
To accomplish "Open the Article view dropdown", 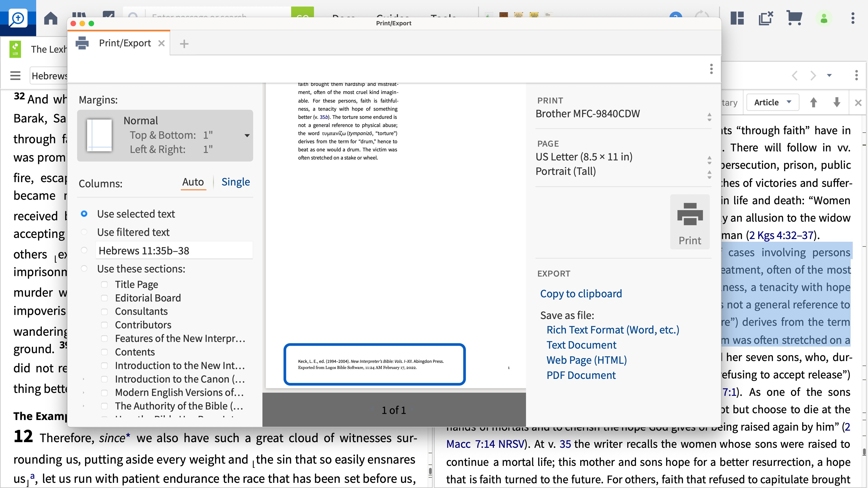I will pos(772,102).
